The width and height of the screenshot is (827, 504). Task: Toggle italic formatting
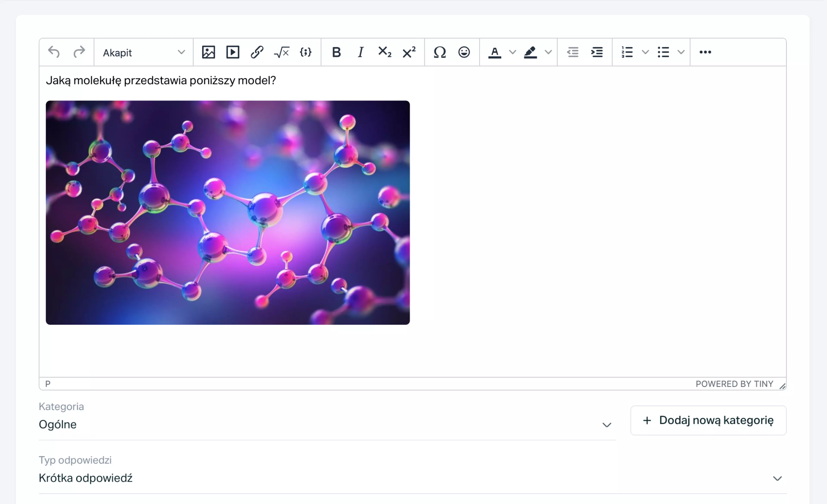361,52
